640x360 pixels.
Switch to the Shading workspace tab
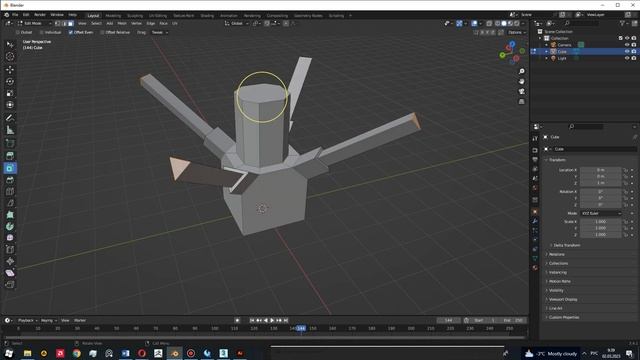point(207,16)
